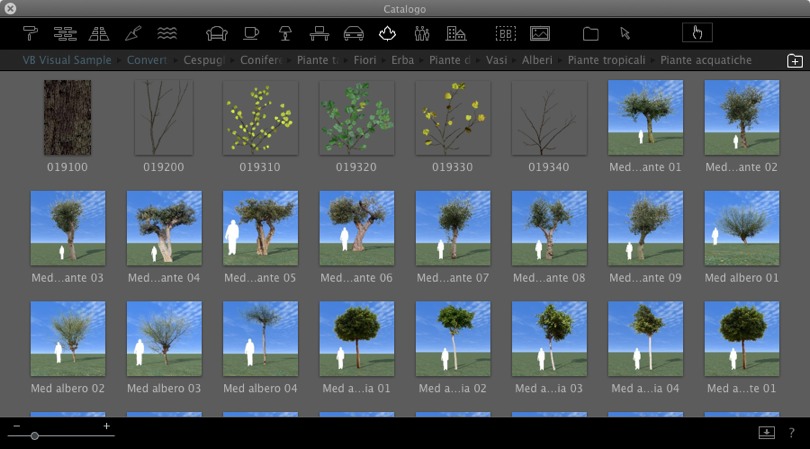This screenshot has width=810, height=449.
Task: Close the Catalogo window
Action: coord(10,8)
